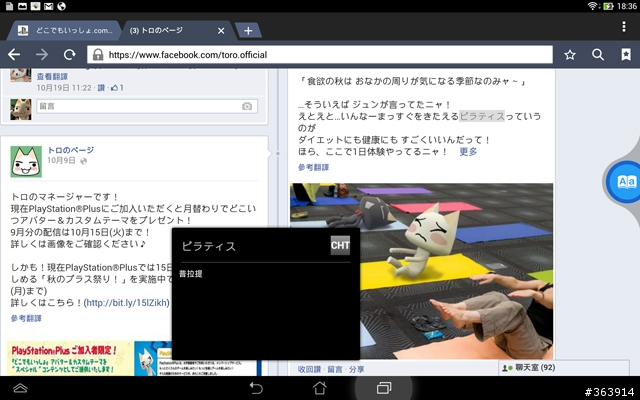Open the 10月9日 post timestamp

[x=61, y=160]
